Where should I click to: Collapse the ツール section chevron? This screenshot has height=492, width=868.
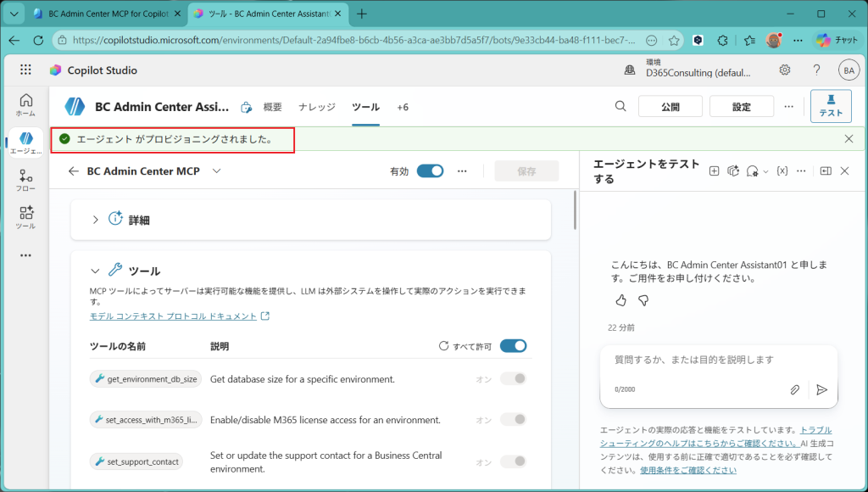point(95,271)
